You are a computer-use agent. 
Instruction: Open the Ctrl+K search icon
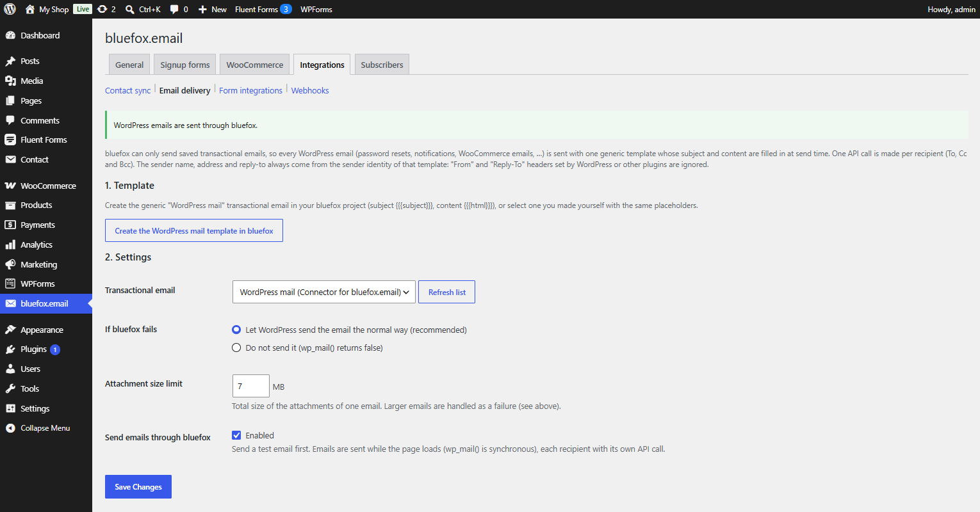coord(130,9)
